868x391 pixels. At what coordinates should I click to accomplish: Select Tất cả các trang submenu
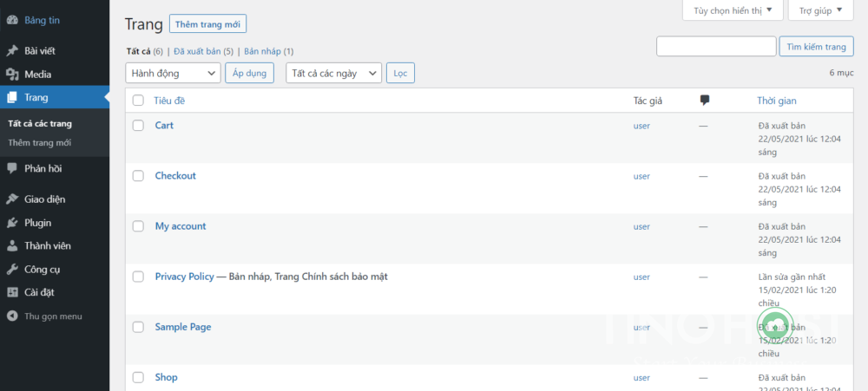(x=40, y=124)
